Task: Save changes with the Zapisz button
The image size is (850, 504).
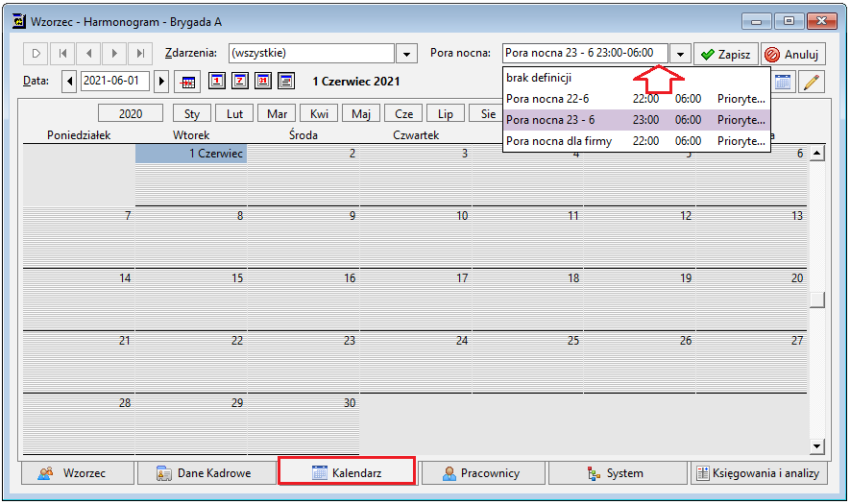Action: tap(726, 54)
